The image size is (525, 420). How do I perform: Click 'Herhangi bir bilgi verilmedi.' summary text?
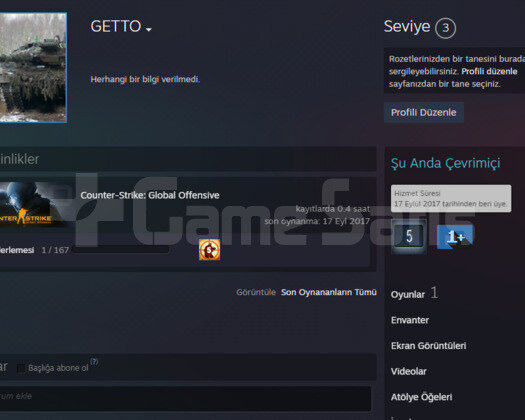pyautogui.click(x=145, y=79)
